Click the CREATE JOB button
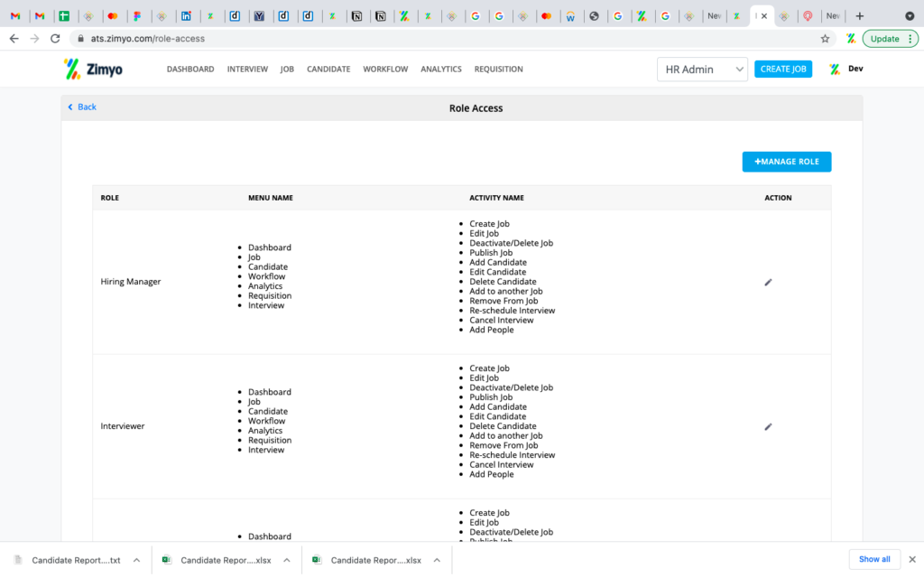924x578 pixels. click(x=783, y=69)
